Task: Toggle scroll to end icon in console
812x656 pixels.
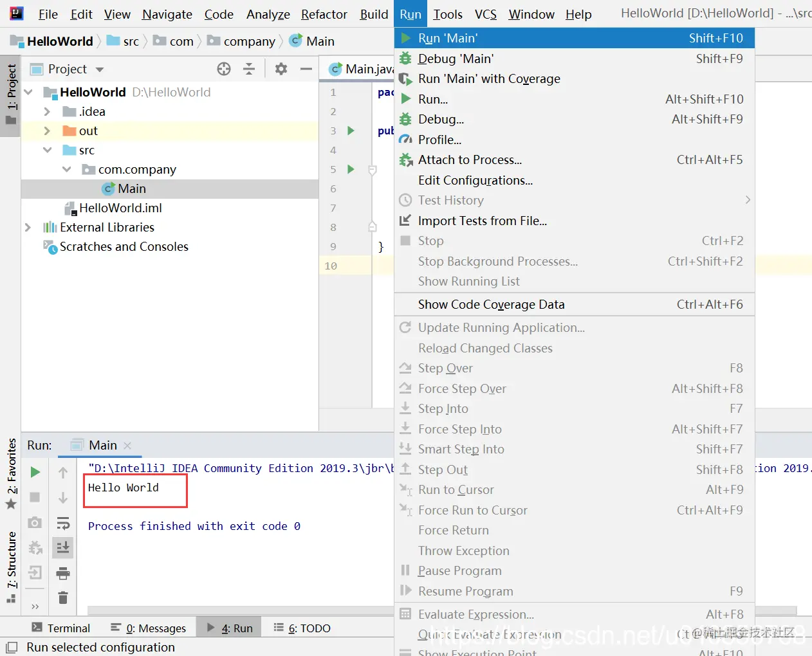Action: point(63,547)
